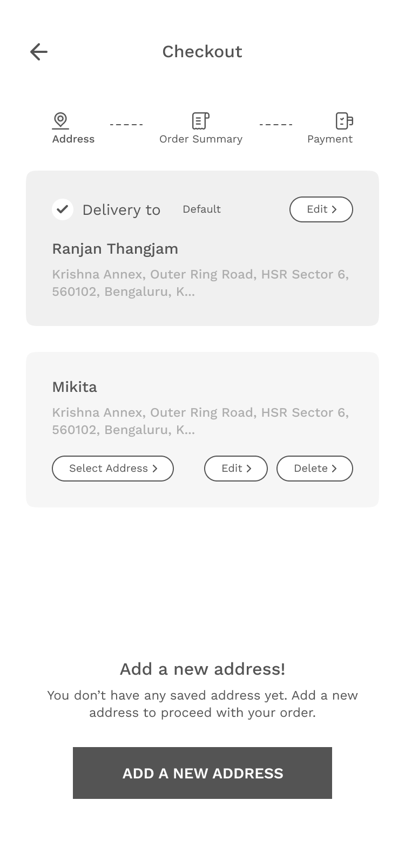405x868 pixels.
Task: Click the Select Address button for Mikita
Action: tap(112, 469)
